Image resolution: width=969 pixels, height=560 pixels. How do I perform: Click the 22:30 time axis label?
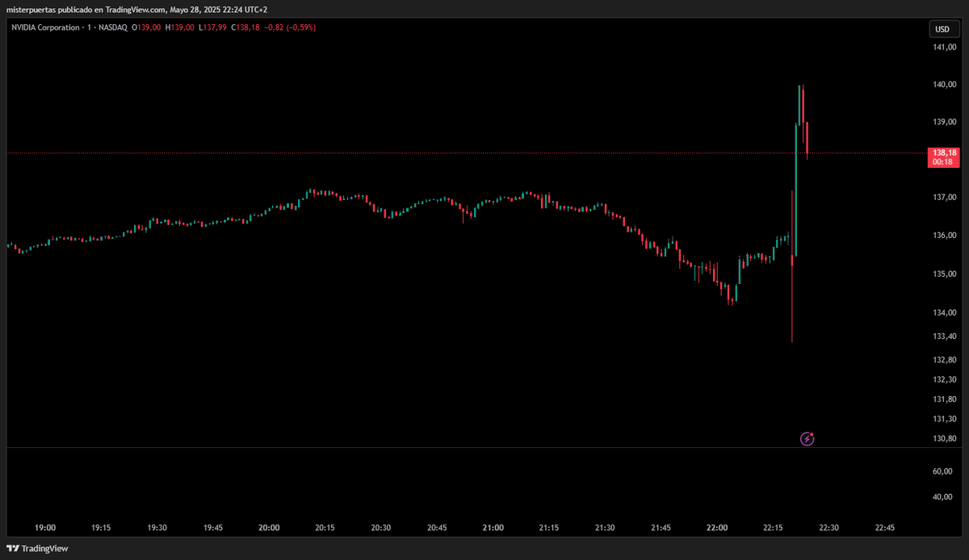click(x=828, y=528)
